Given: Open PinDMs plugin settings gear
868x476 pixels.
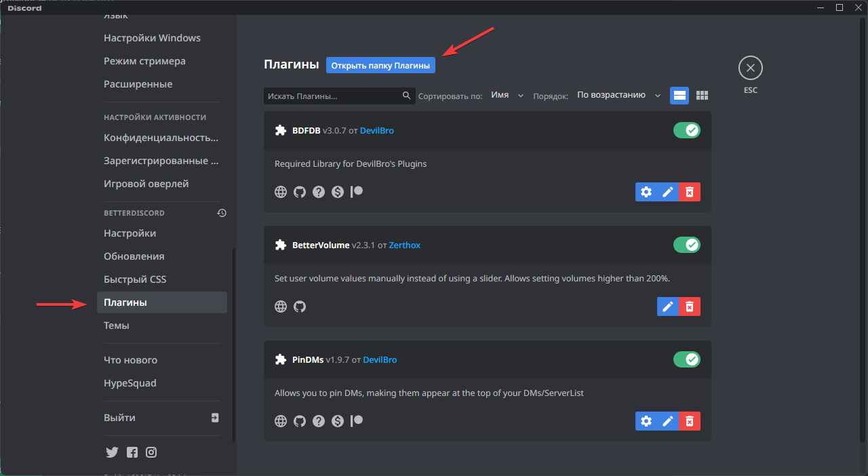Looking at the screenshot, I should coord(646,421).
